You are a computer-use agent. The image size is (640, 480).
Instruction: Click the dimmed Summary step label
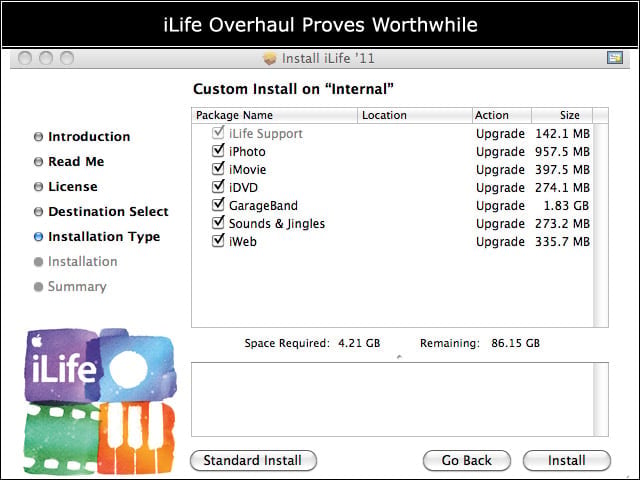[x=78, y=287]
